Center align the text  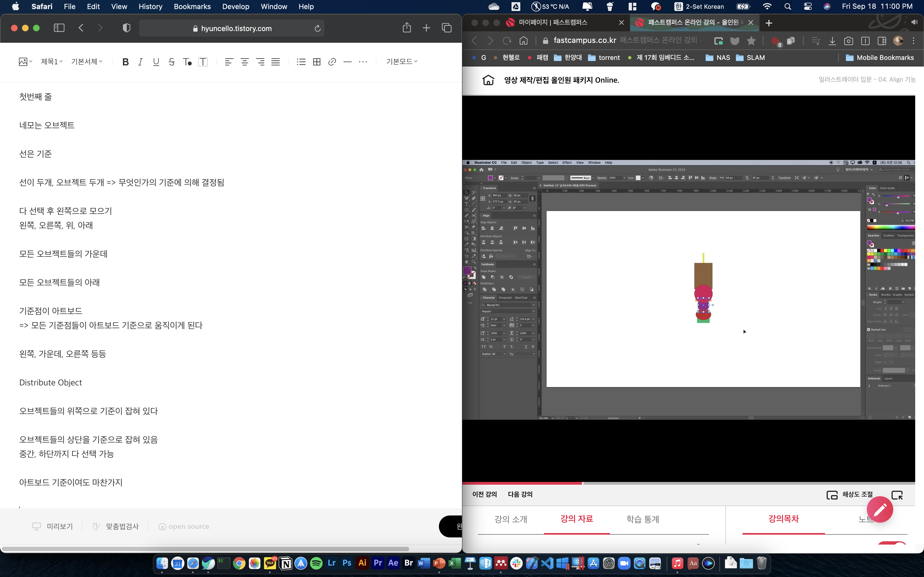point(244,62)
